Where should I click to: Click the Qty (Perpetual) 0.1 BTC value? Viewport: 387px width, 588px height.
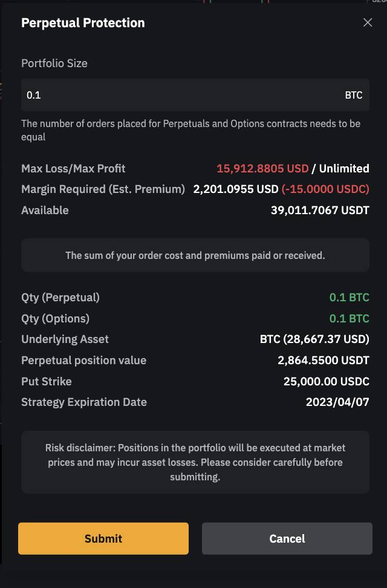pyautogui.click(x=349, y=297)
